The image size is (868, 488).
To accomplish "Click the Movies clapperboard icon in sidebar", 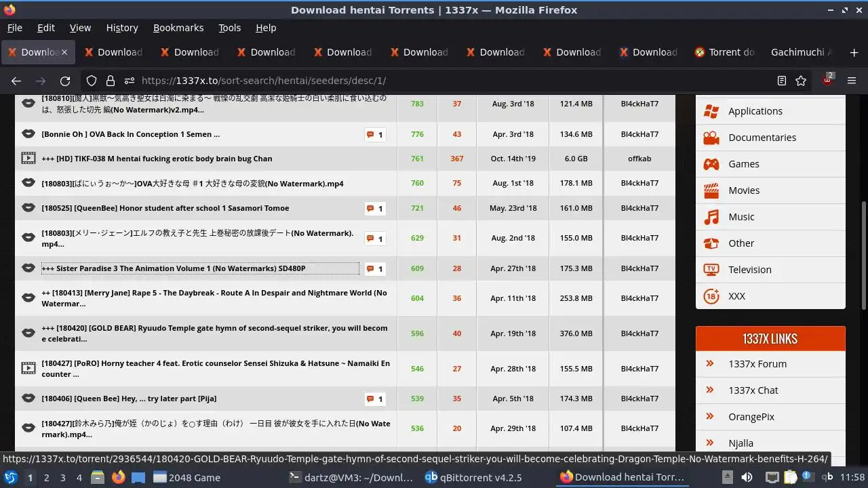I will pyautogui.click(x=711, y=190).
